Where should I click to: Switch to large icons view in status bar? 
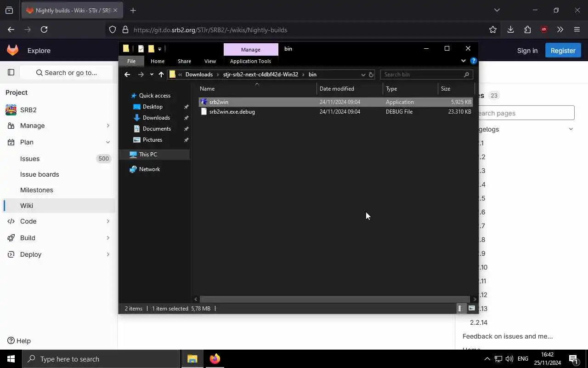pos(472,308)
